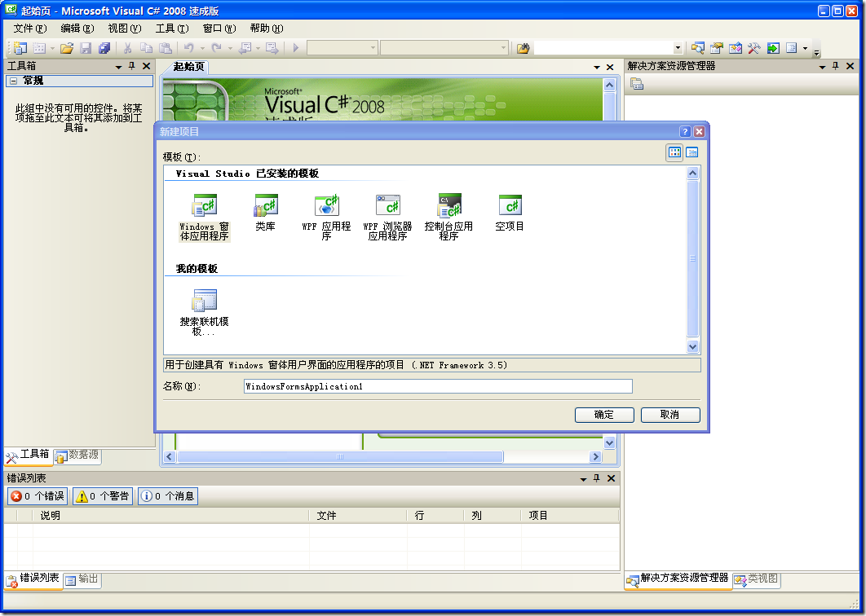This screenshot has width=866, height=616.
Task: Click 取消 to cancel the dialog
Action: click(x=670, y=415)
